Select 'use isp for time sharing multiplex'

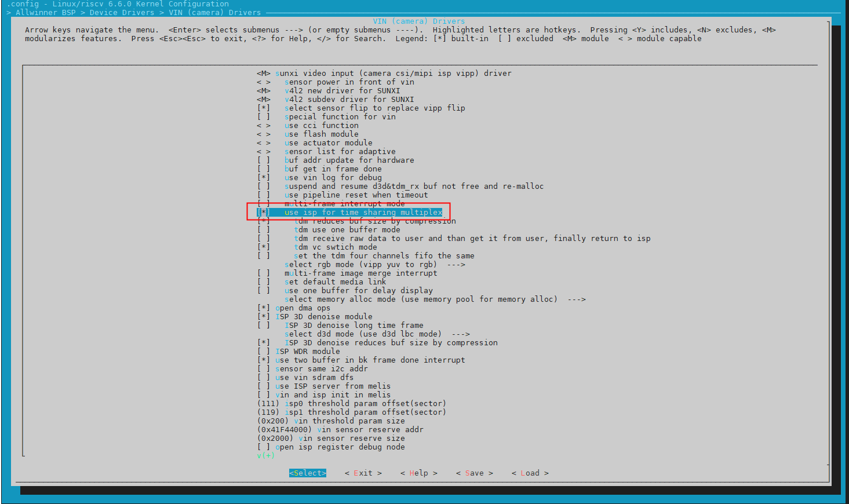pos(363,213)
